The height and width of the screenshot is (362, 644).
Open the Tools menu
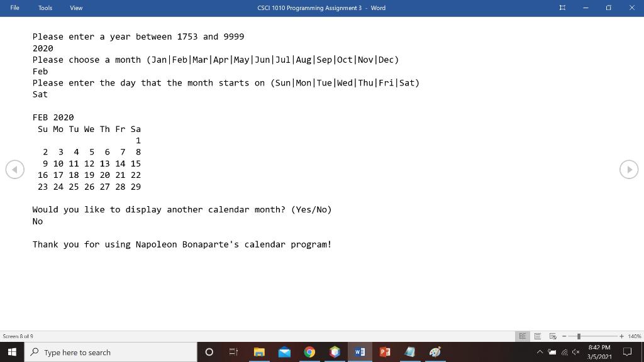(x=45, y=8)
